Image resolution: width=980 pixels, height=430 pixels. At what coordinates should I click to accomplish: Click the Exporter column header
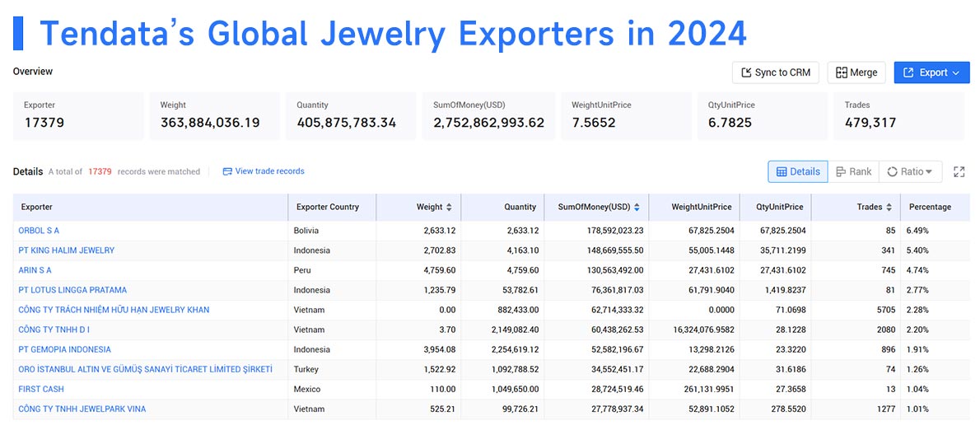151,207
